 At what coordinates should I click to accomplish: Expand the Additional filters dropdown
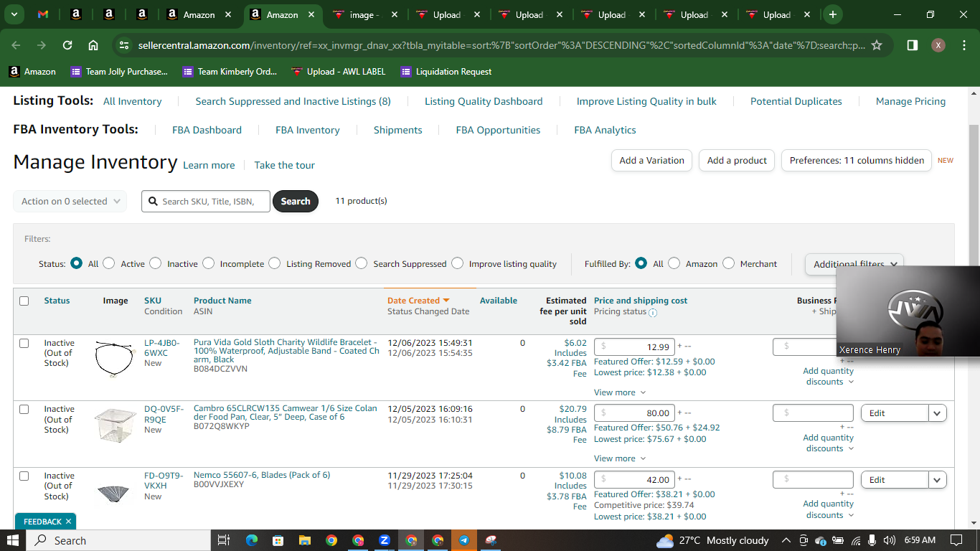(x=854, y=264)
